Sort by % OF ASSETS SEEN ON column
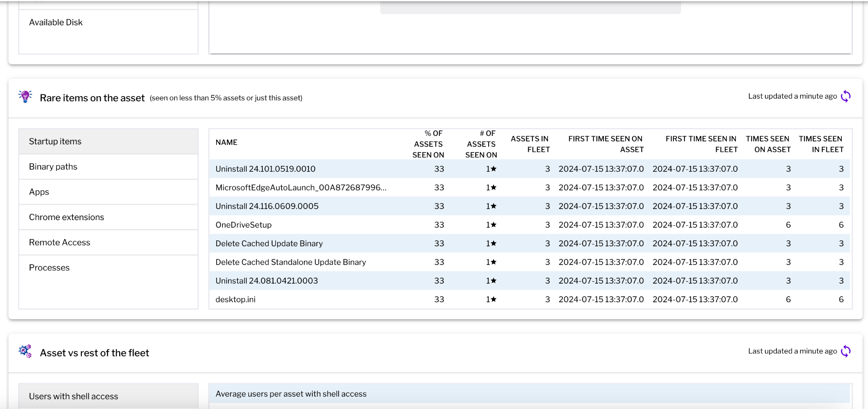 428,144
